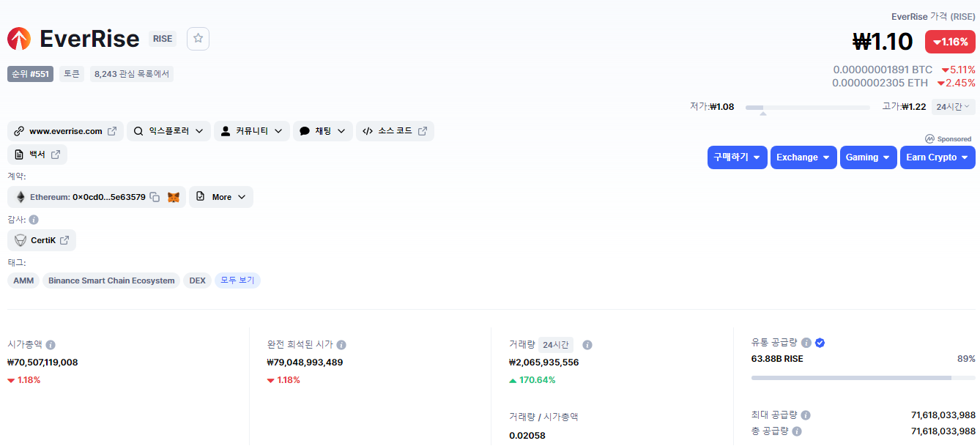Click the Ethereum diamond icon
980x446 pixels.
coord(21,197)
